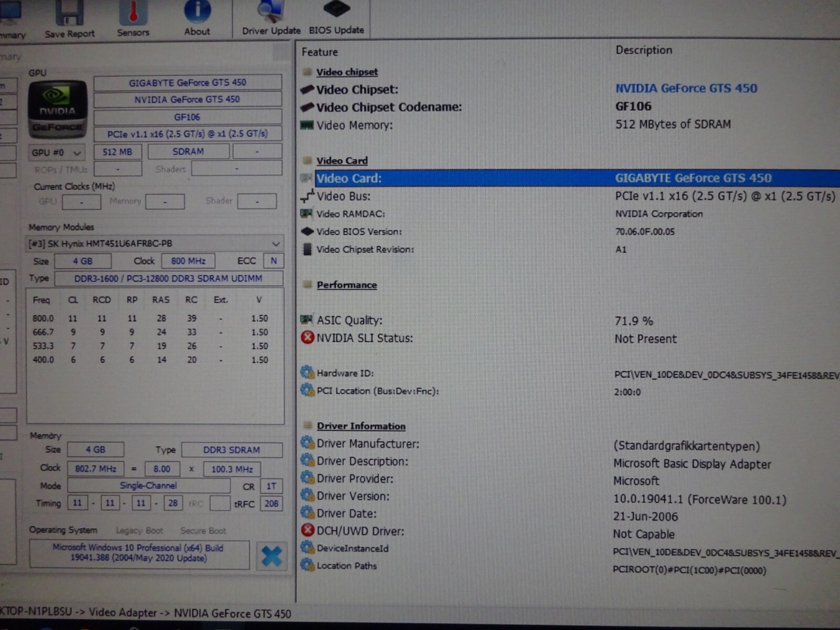This screenshot has height=630, width=840.
Task: Click the 800 MHz module clock field
Action: (188, 261)
